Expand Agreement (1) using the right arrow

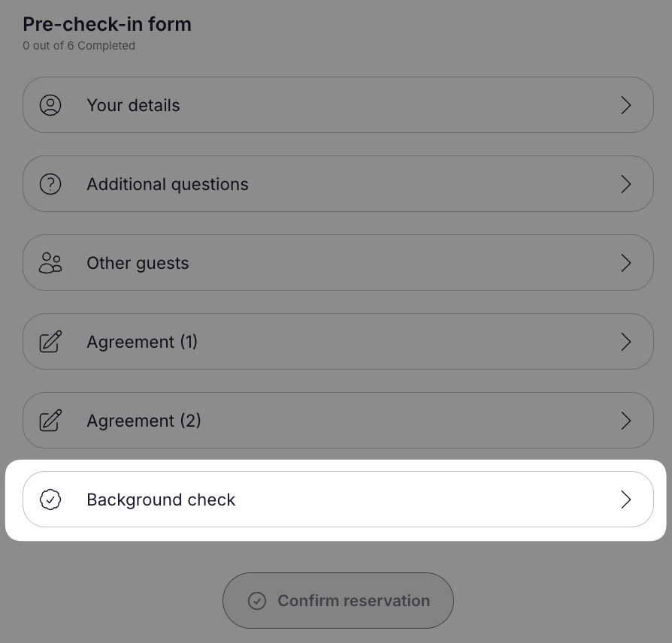pos(626,342)
